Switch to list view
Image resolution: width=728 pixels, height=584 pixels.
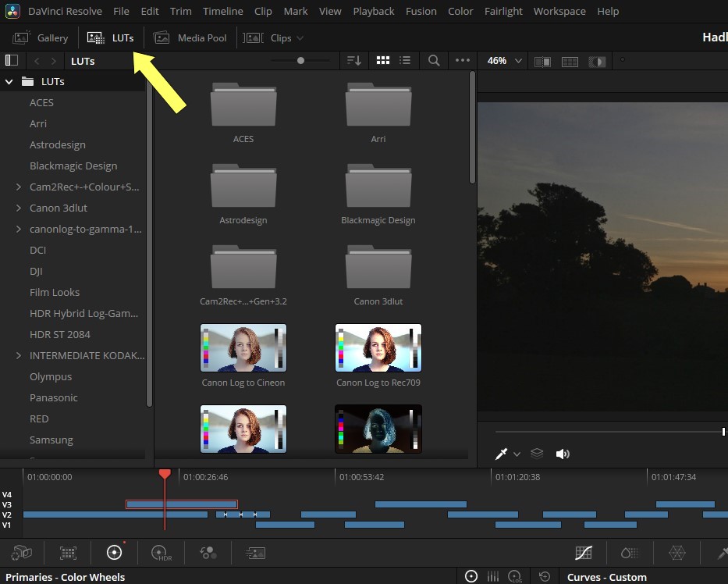pyautogui.click(x=405, y=60)
